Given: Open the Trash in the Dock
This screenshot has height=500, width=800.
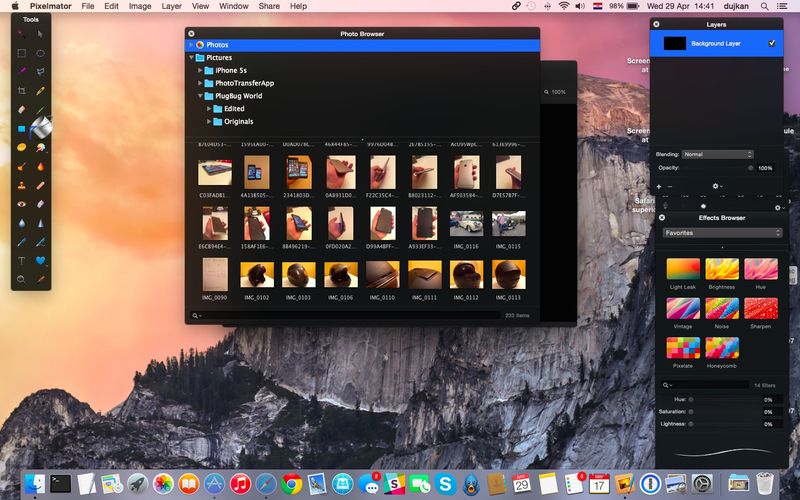Looking at the screenshot, I should pyautogui.click(x=765, y=483).
